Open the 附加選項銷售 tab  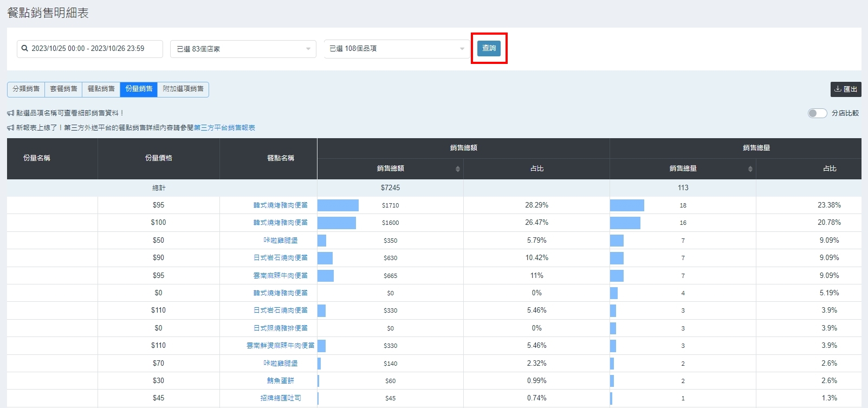(183, 89)
